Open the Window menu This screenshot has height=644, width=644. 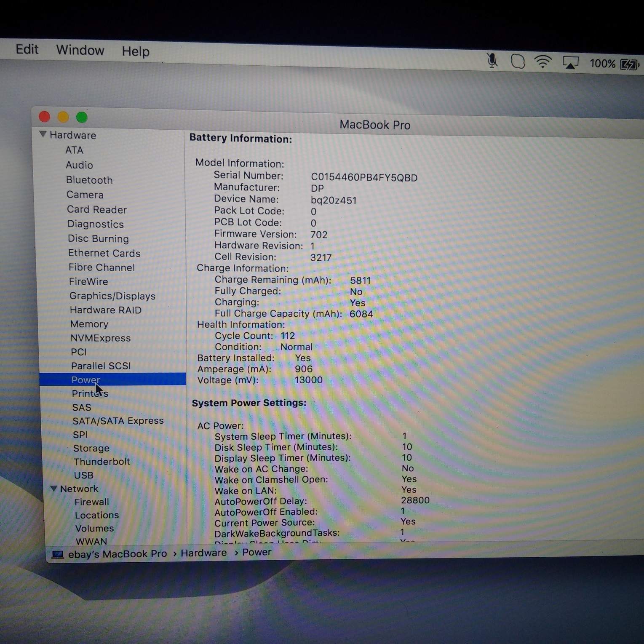[80, 50]
